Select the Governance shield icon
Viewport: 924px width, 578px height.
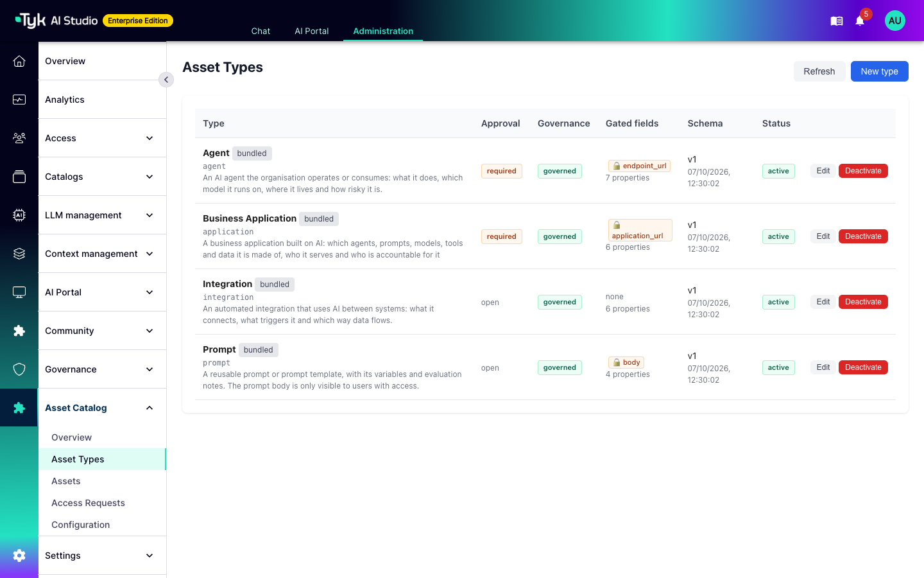tap(19, 369)
